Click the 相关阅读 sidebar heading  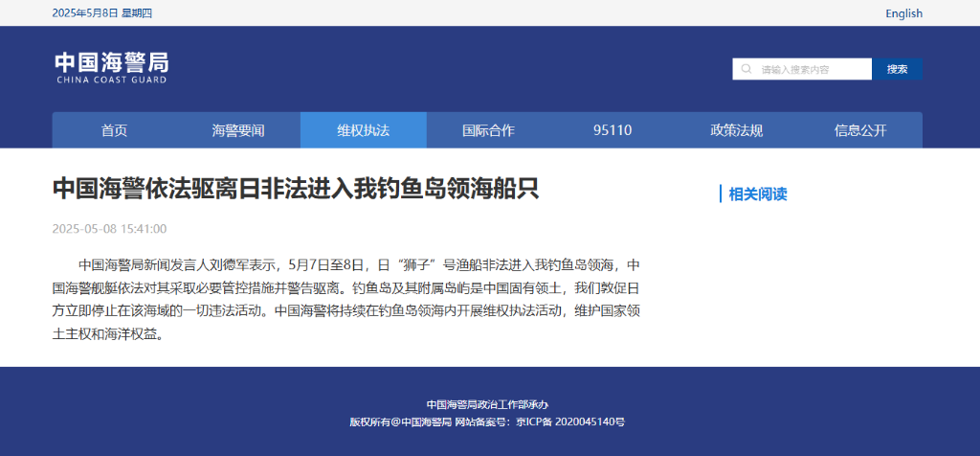(758, 194)
